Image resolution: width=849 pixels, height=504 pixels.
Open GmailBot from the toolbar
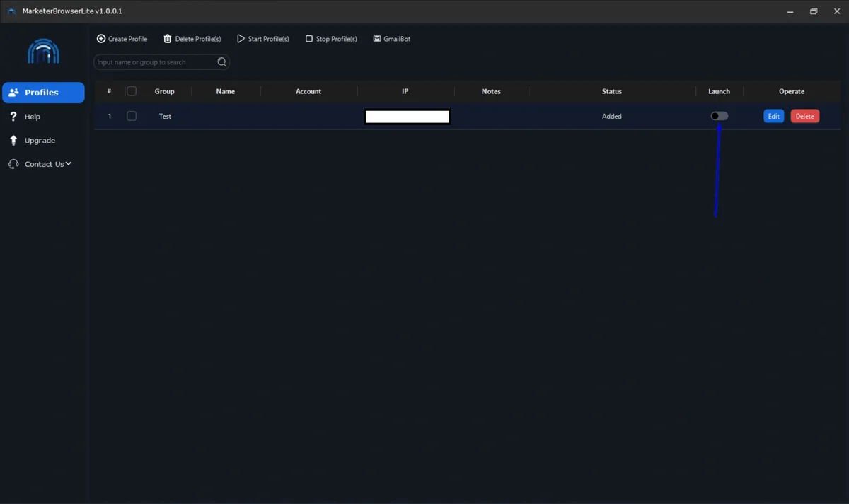[x=392, y=39]
